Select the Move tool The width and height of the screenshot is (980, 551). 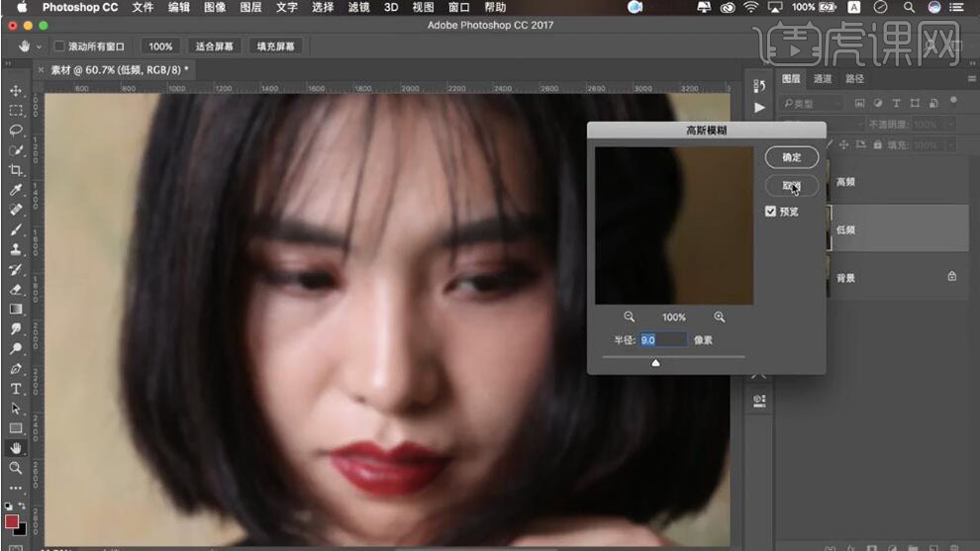coord(16,91)
